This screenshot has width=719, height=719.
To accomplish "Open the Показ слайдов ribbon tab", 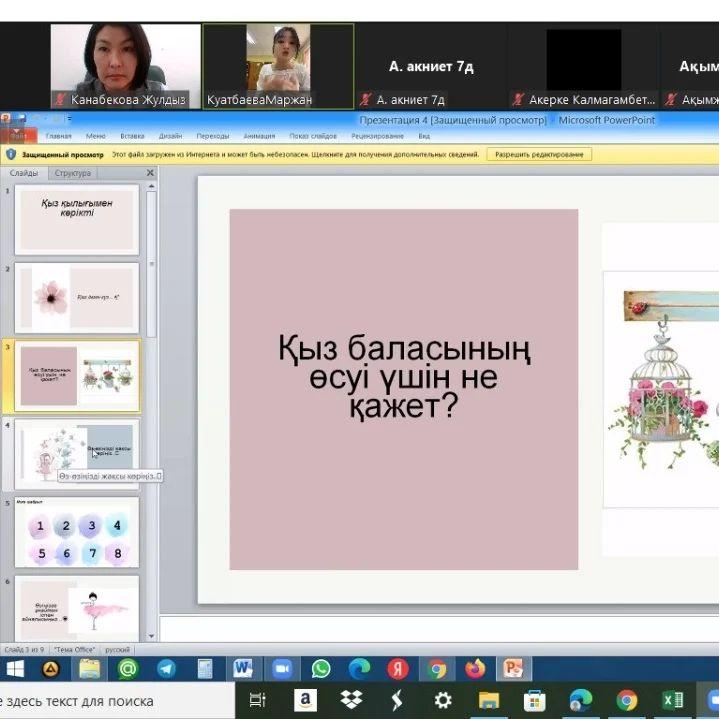I will pyautogui.click(x=313, y=136).
